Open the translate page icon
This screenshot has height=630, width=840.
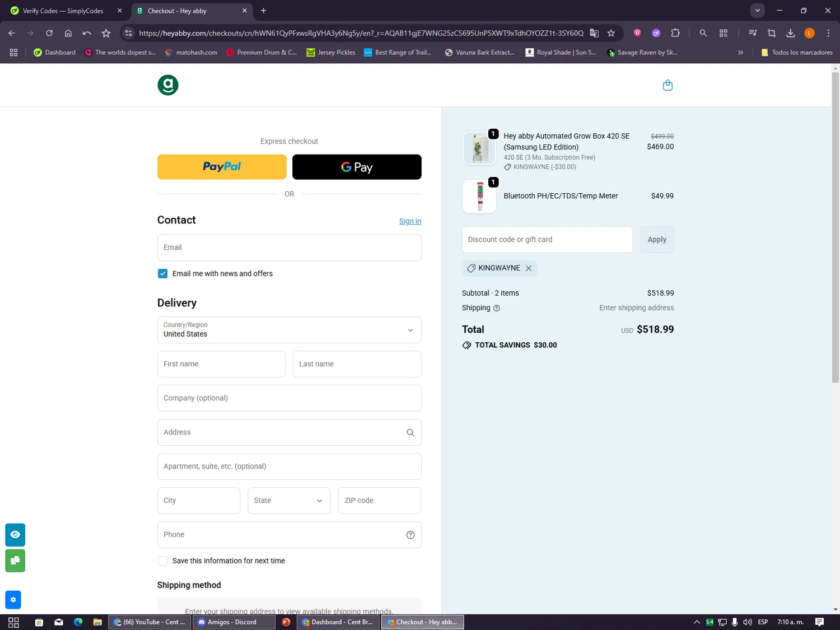594,33
